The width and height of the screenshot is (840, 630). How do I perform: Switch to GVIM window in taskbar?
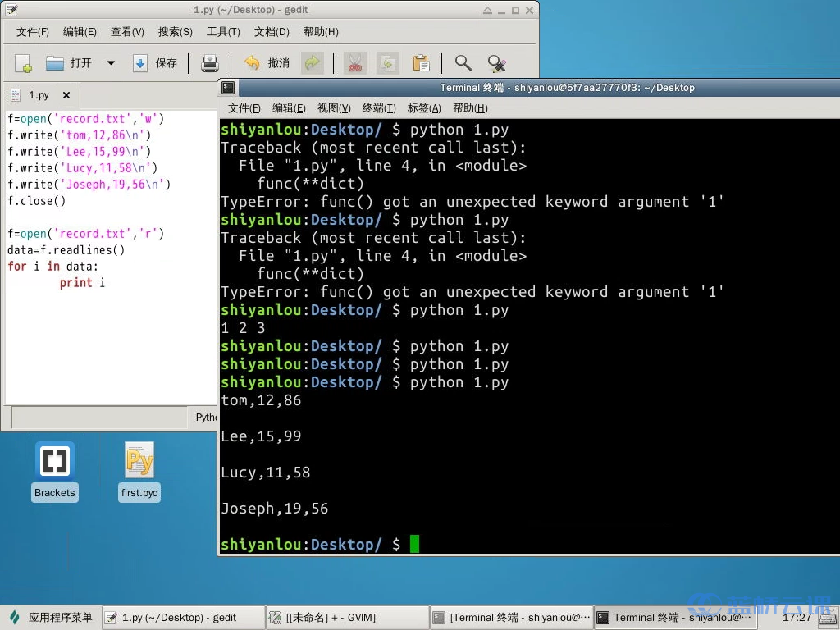[x=347, y=618]
